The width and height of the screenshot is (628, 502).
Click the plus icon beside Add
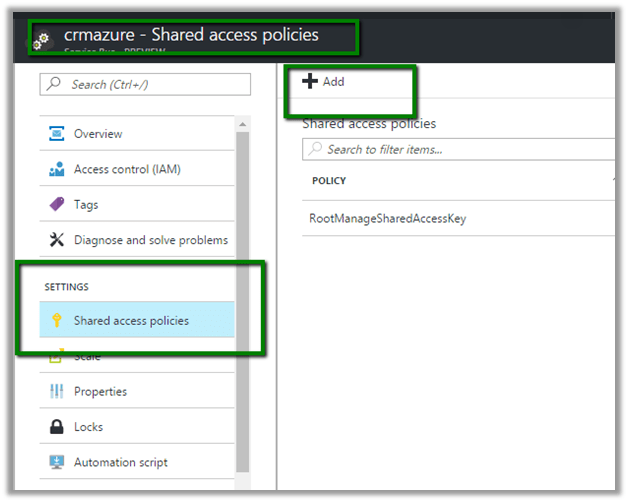tap(310, 82)
